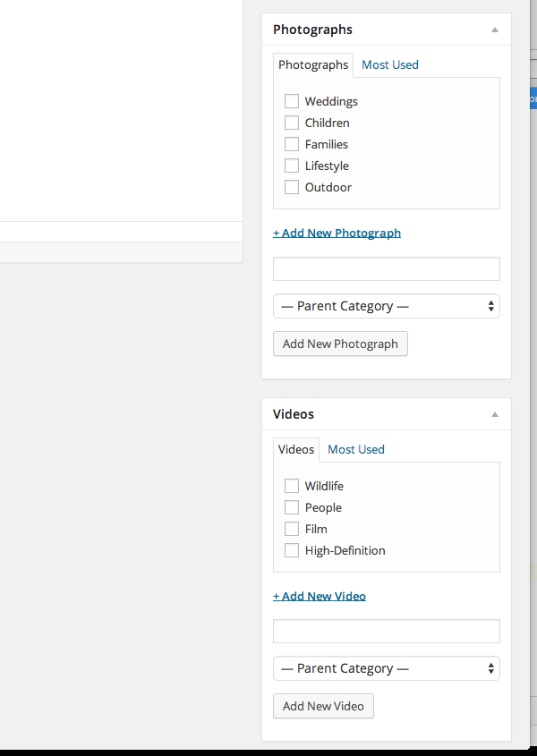
Task: Click the Lifestyle label text
Action: coord(327,166)
